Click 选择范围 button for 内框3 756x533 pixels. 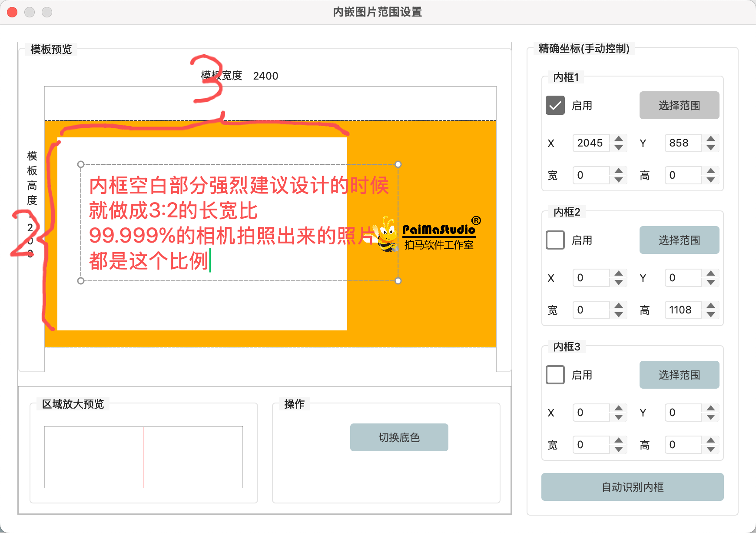click(x=679, y=374)
